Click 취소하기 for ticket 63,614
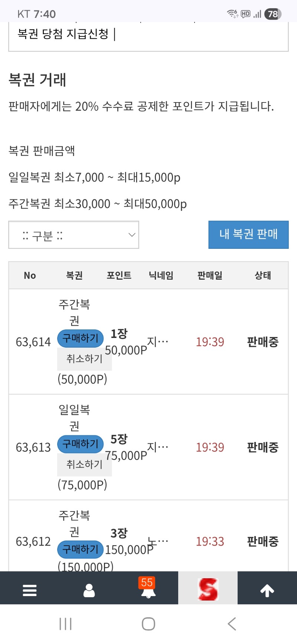The height and width of the screenshot is (644, 297). (x=84, y=359)
